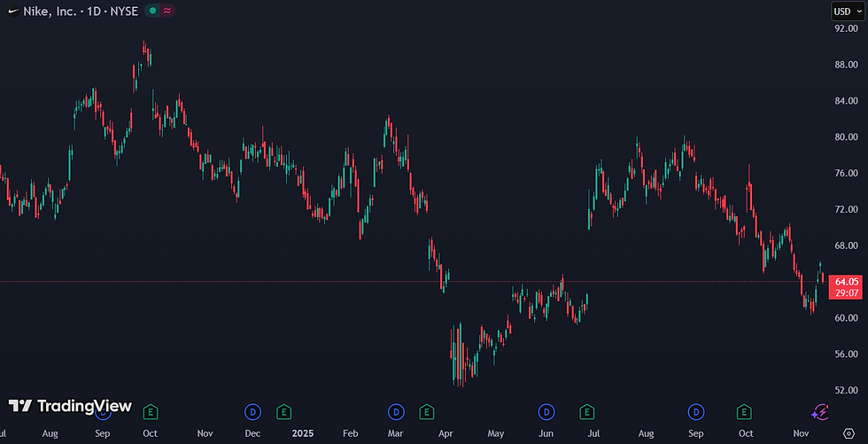
Task: Click the dividend D marker above Jun
Action: [x=546, y=412]
